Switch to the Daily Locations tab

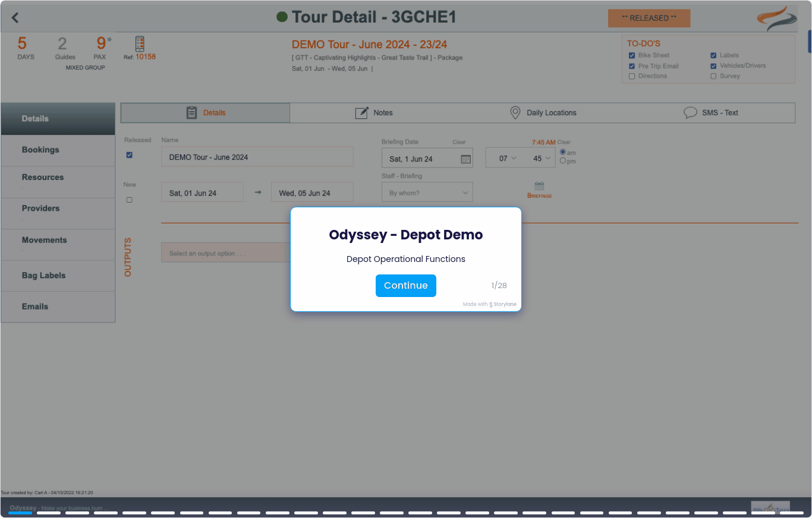pos(543,113)
